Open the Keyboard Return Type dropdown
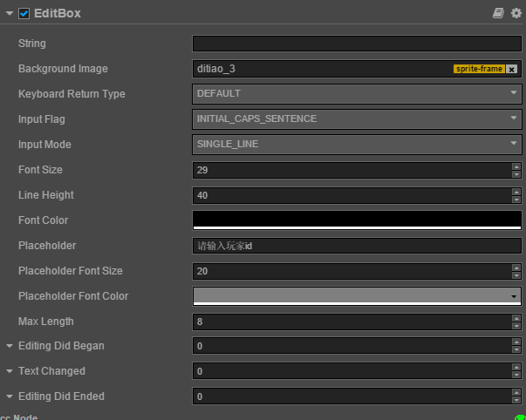 tap(356, 93)
